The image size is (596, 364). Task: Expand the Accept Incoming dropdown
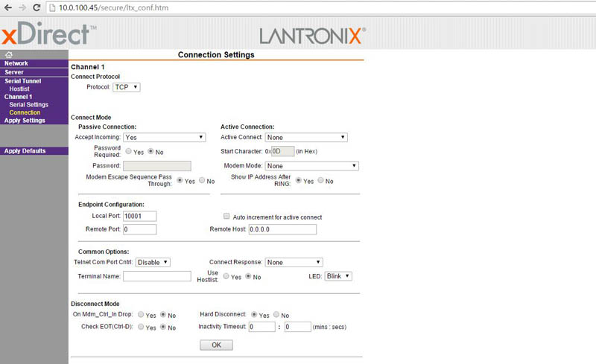coord(164,138)
